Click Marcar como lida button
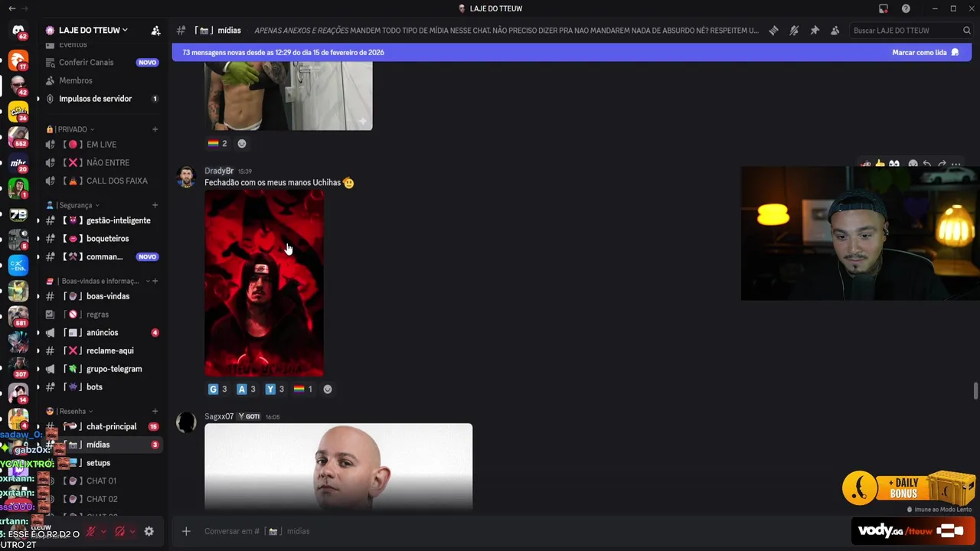Screen dimensions: 980x551 click(925, 53)
